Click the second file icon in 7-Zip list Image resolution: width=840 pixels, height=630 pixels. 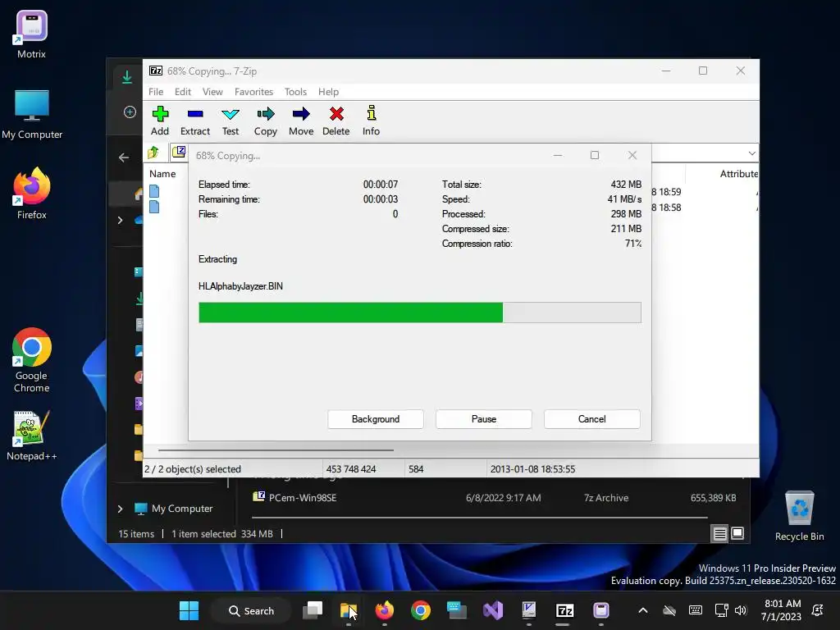click(154, 207)
